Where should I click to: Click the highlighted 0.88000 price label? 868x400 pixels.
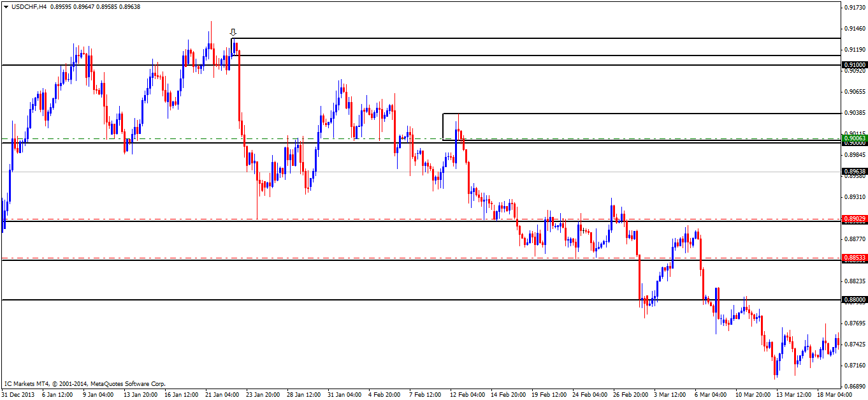[x=855, y=300]
